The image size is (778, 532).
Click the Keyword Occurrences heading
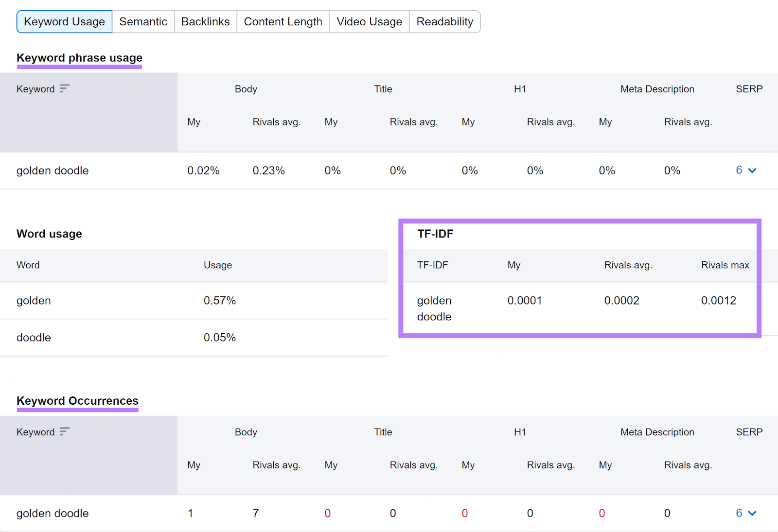coord(77,401)
